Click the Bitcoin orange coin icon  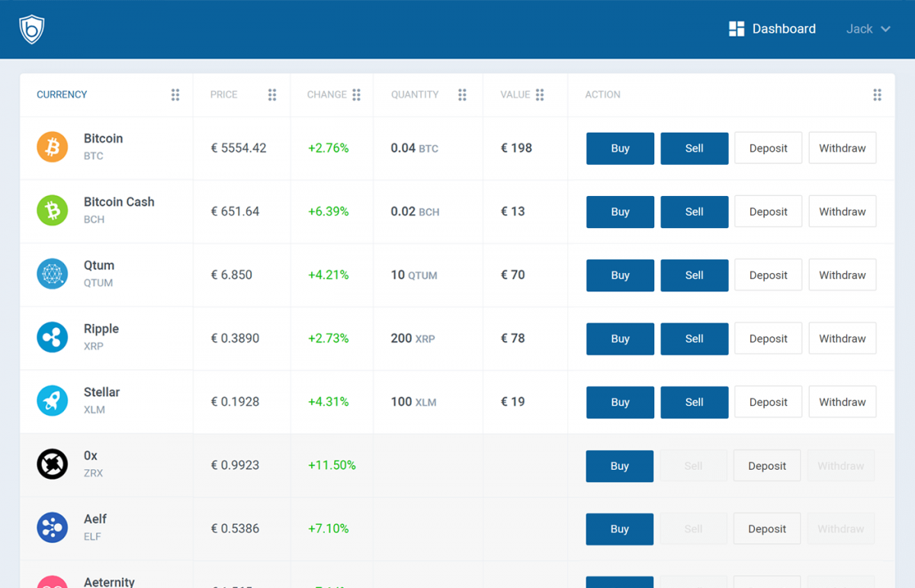(x=53, y=147)
